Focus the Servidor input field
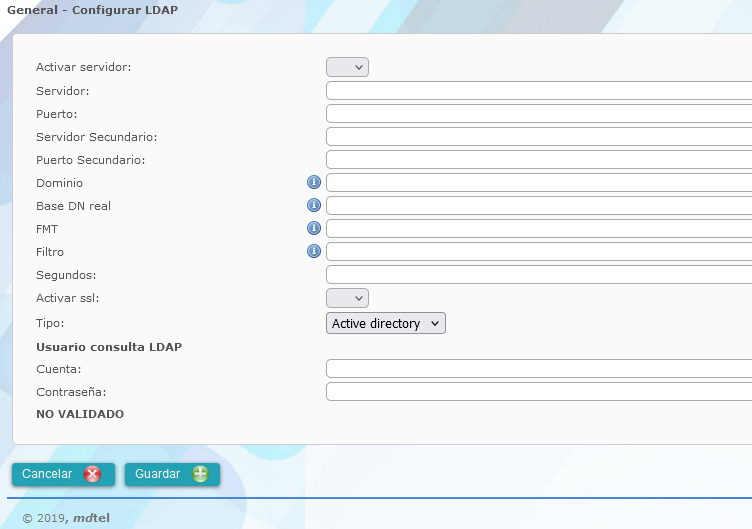 click(x=538, y=91)
